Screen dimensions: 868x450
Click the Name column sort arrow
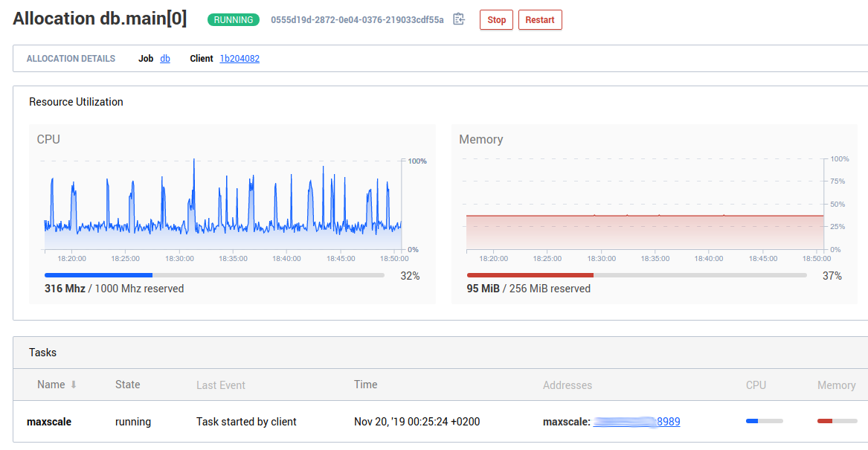tap(74, 385)
